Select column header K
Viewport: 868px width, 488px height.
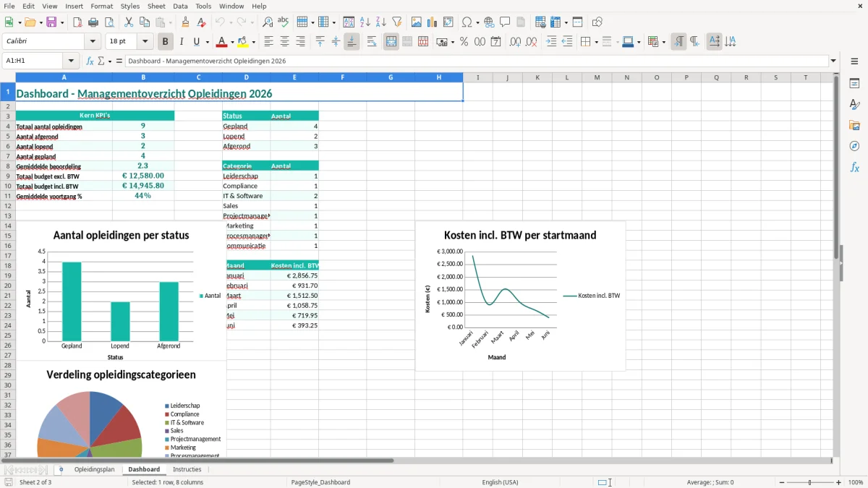point(537,77)
